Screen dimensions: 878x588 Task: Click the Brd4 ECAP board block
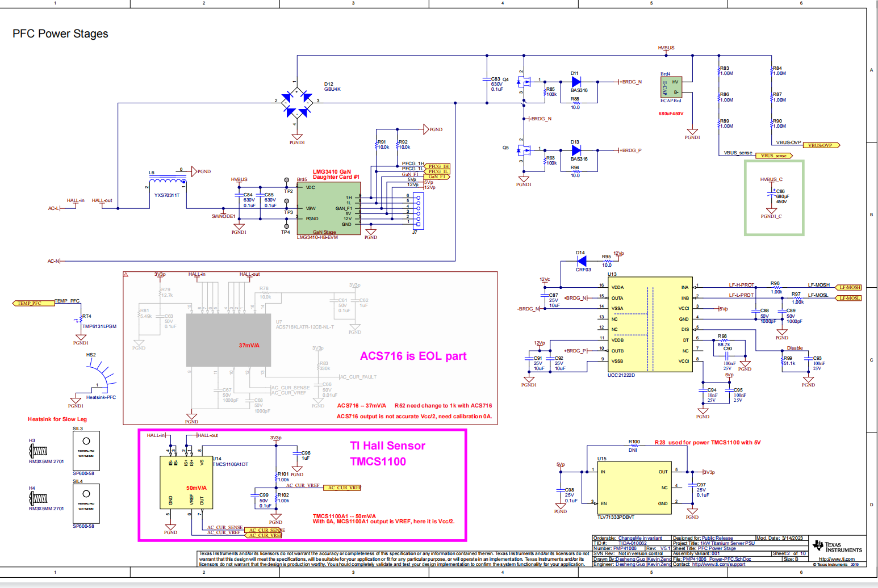point(671,87)
